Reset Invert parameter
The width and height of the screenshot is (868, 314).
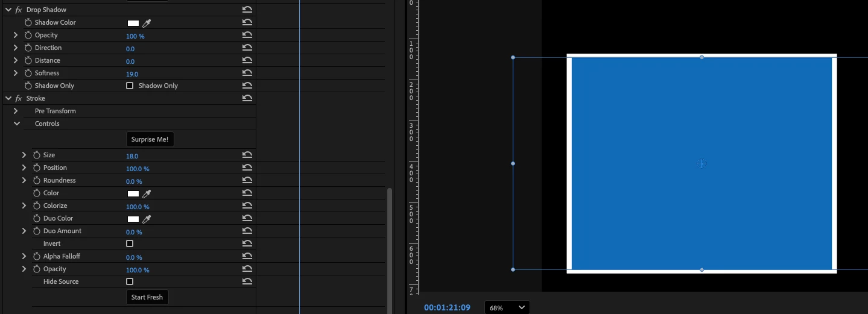click(247, 243)
